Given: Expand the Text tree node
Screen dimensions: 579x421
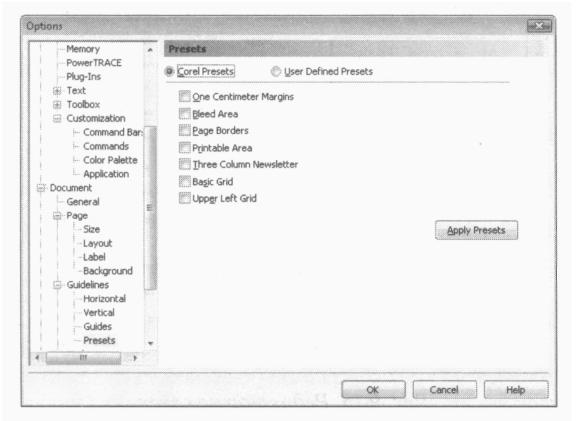Looking at the screenshot, I should point(57,90).
